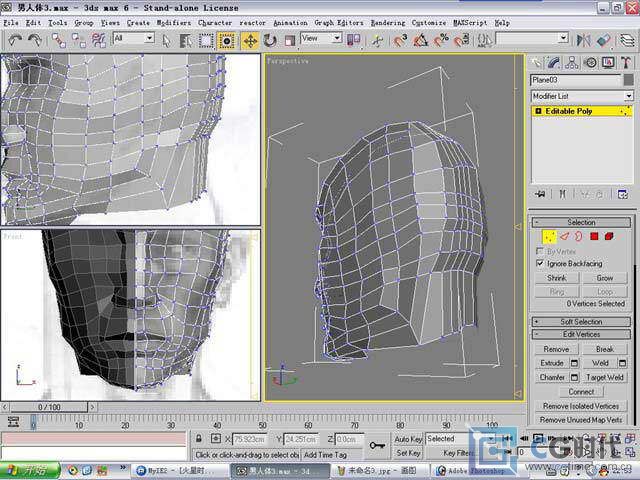Select the Select and Link tool
640x480 pixels.
[59, 40]
